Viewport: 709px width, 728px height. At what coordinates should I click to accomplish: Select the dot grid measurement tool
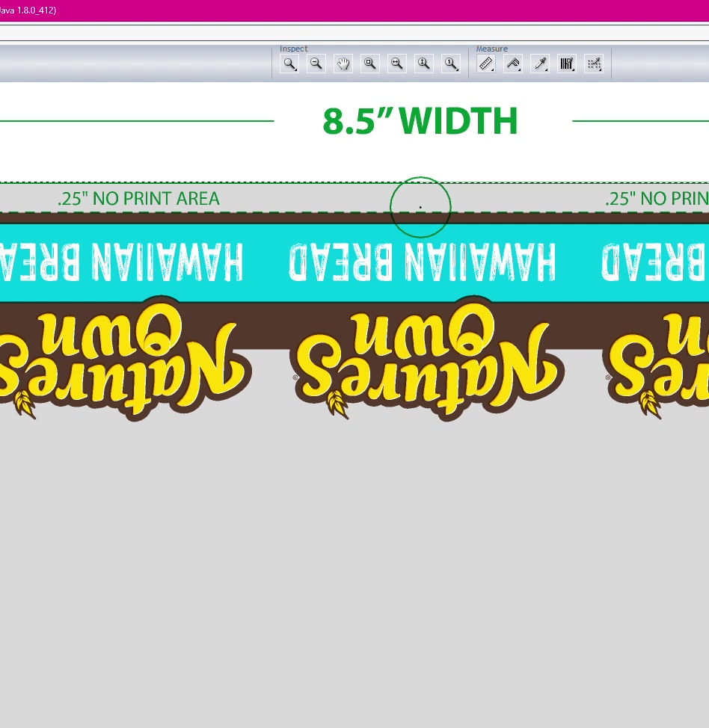(594, 64)
